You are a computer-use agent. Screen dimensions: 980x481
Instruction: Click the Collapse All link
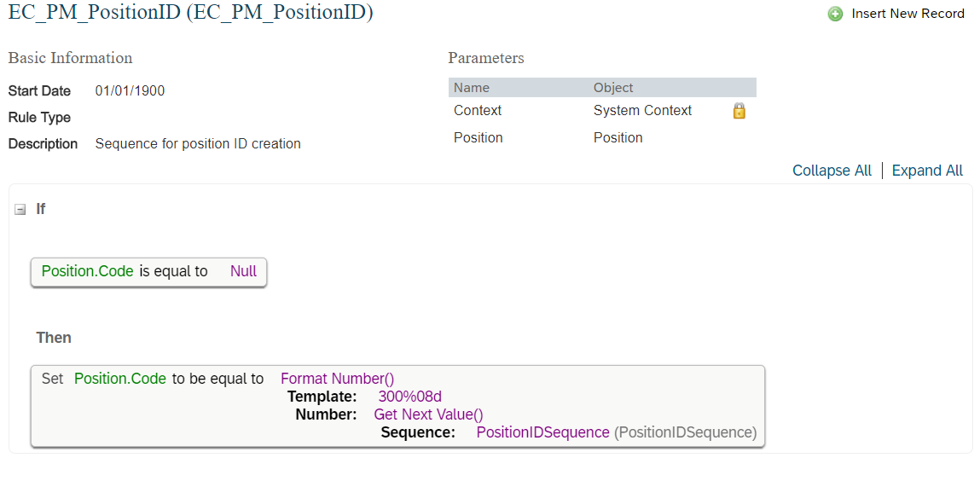tap(832, 171)
